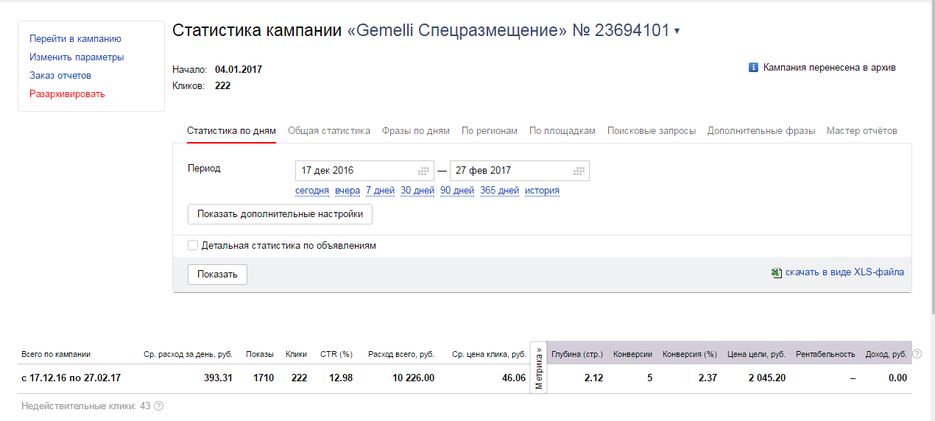
Task: Click Цена цели, руб. column header
Action: click(756, 354)
